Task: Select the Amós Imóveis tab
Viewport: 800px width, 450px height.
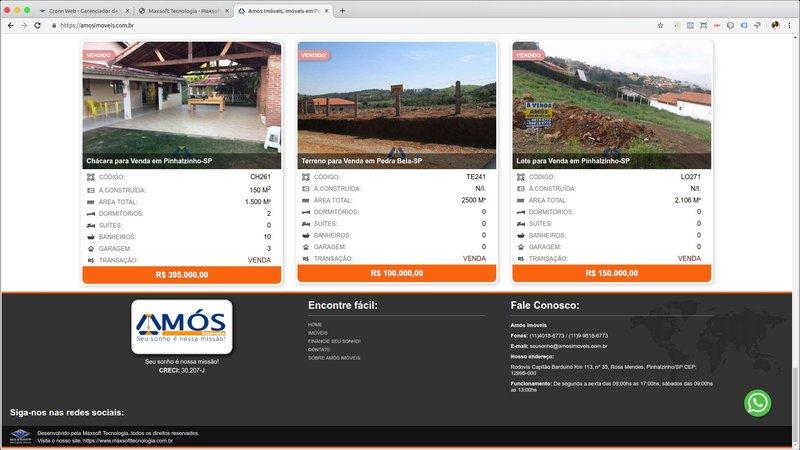Action: click(283, 11)
